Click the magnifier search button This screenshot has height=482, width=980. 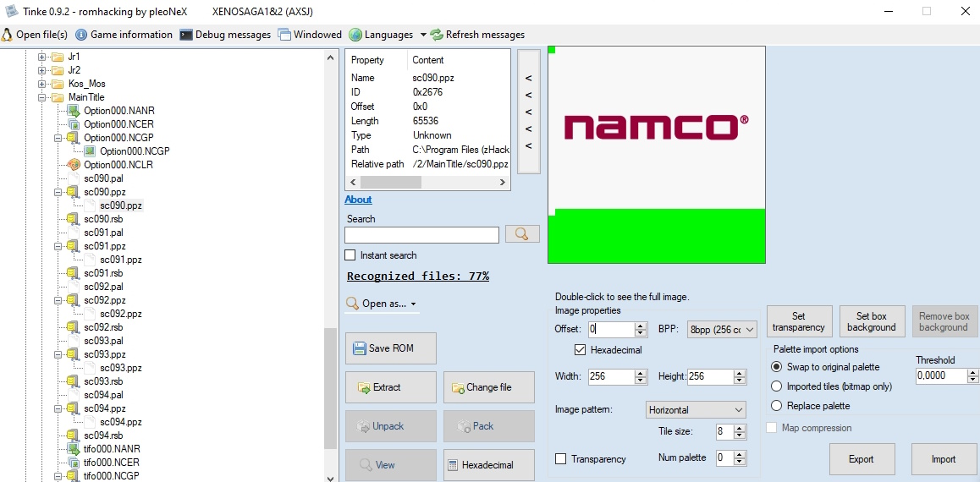click(522, 234)
